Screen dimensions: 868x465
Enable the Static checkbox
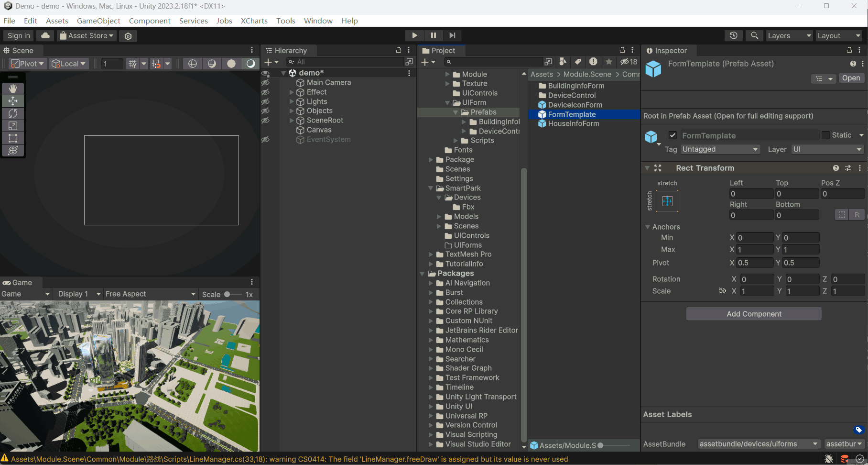click(825, 135)
